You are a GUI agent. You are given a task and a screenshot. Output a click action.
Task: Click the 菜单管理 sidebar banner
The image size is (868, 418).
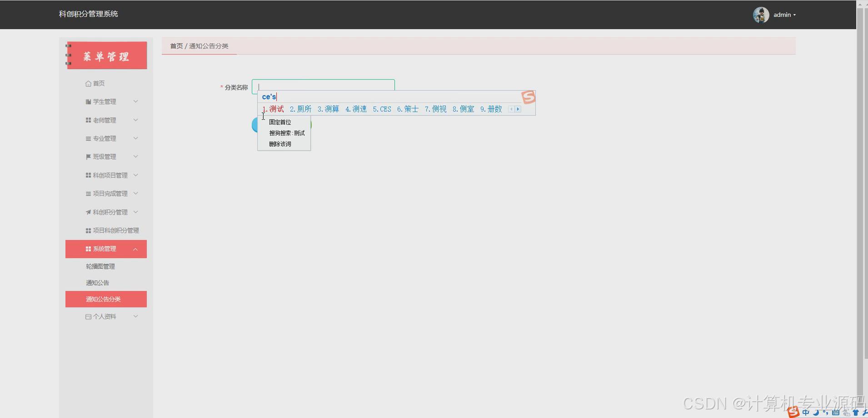[106, 55]
